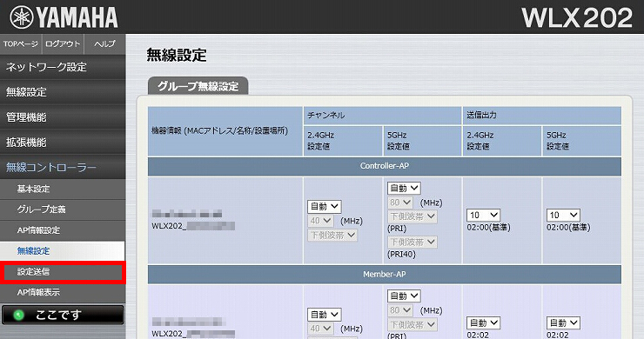Image resolution: width=644 pixels, height=339 pixels.
Task: Open Member-AP 2.4GHz transmit power 自動 dropdown
Action: point(483,323)
